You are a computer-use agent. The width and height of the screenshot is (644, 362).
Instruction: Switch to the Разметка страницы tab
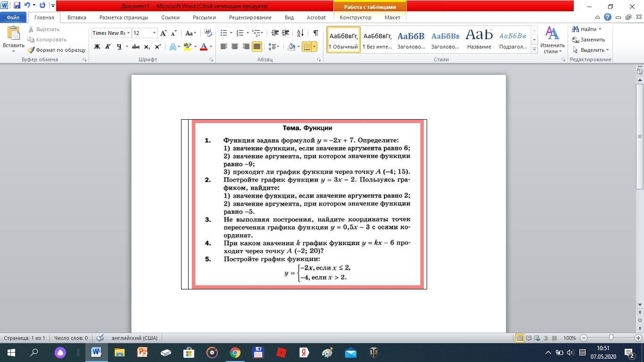(x=124, y=17)
